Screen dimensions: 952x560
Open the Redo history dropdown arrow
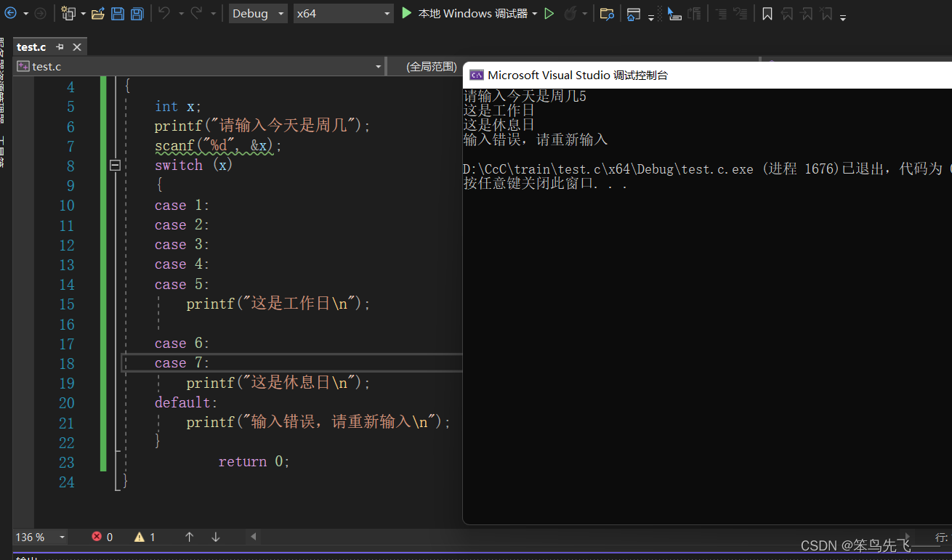point(213,14)
